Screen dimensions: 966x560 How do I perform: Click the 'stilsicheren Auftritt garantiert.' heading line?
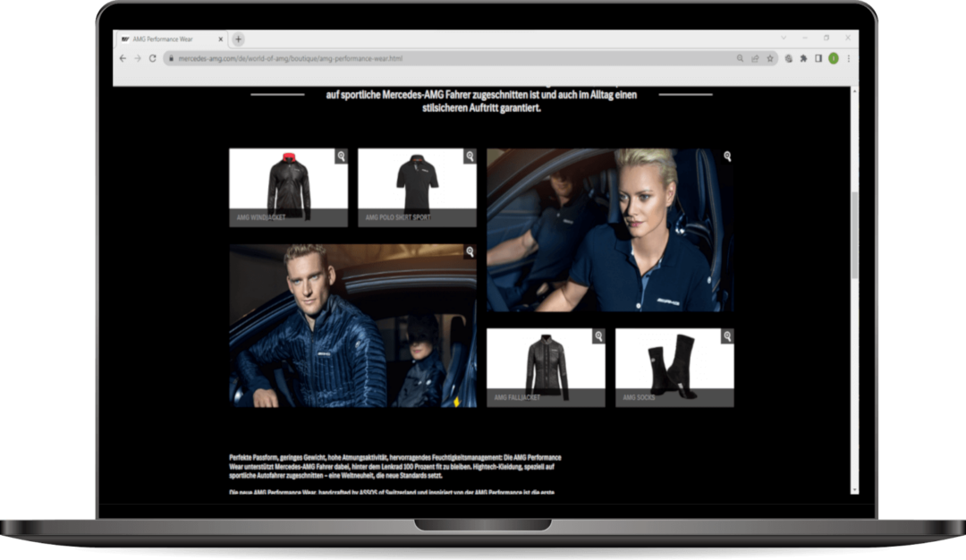pyautogui.click(x=481, y=108)
